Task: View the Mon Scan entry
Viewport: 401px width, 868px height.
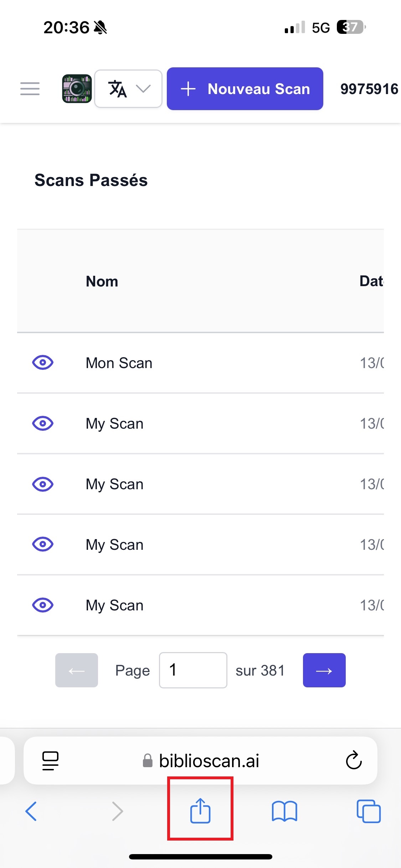Action: (x=43, y=363)
